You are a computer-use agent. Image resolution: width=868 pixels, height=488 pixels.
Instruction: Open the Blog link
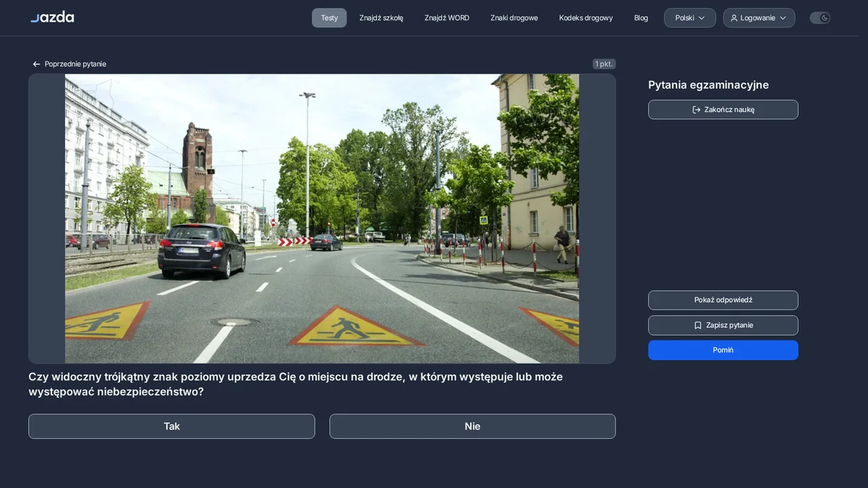[641, 18]
